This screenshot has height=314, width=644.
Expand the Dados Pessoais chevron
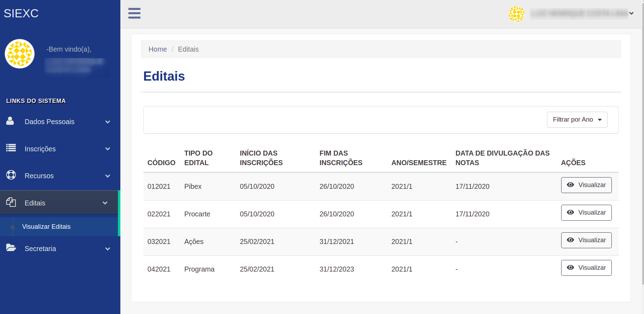coord(108,122)
